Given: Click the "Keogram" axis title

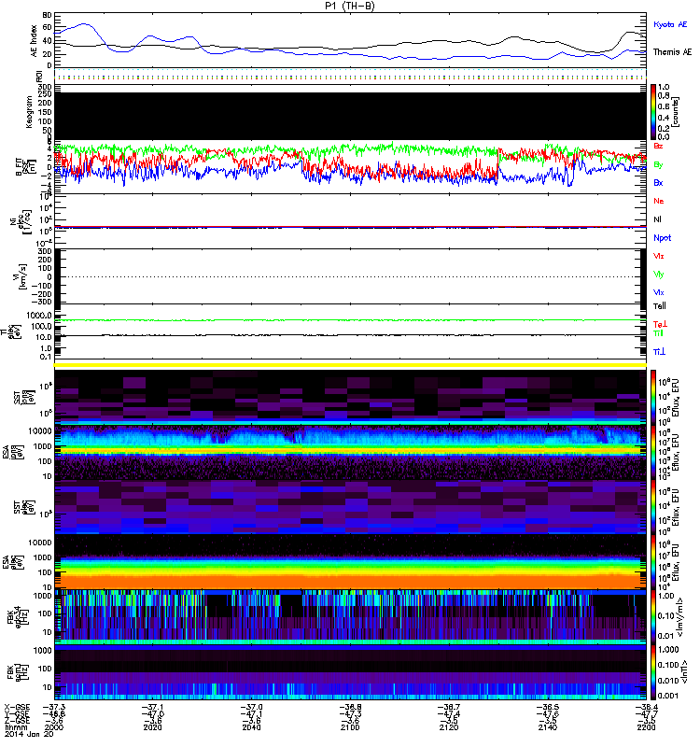Looking at the screenshot, I should tap(29, 112).
